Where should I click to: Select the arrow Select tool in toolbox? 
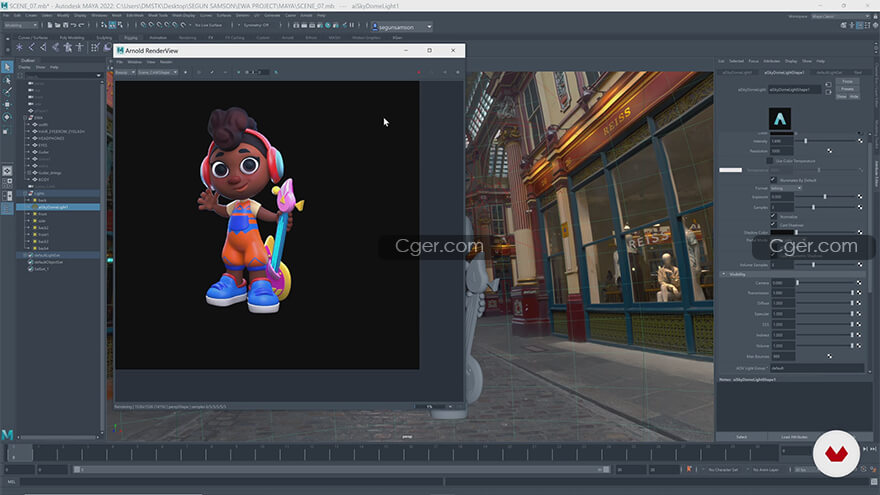(x=7, y=67)
